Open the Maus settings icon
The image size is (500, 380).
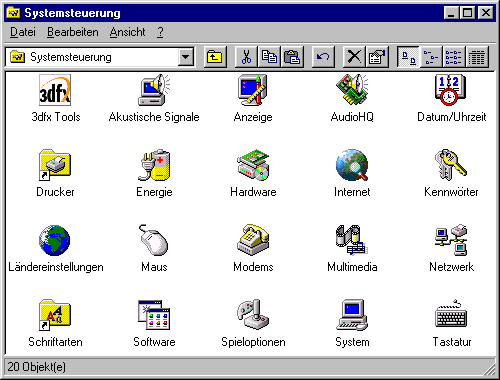154,240
